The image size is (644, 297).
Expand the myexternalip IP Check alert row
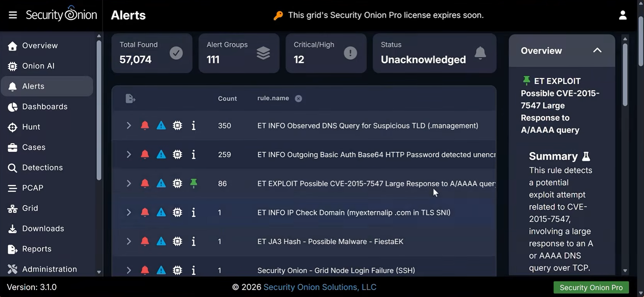pyautogui.click(x=128, y=212)
